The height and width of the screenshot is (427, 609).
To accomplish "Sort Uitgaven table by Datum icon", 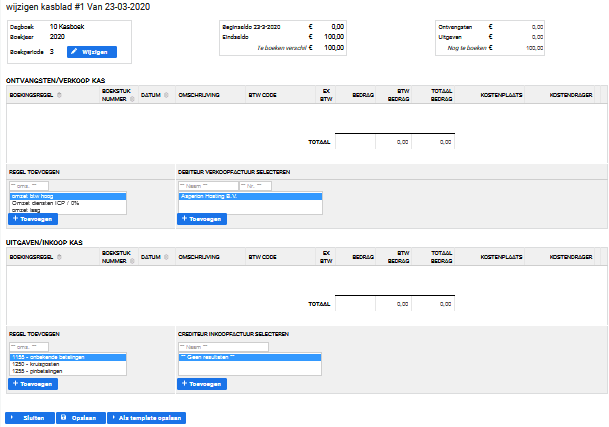I will point(166,257).
